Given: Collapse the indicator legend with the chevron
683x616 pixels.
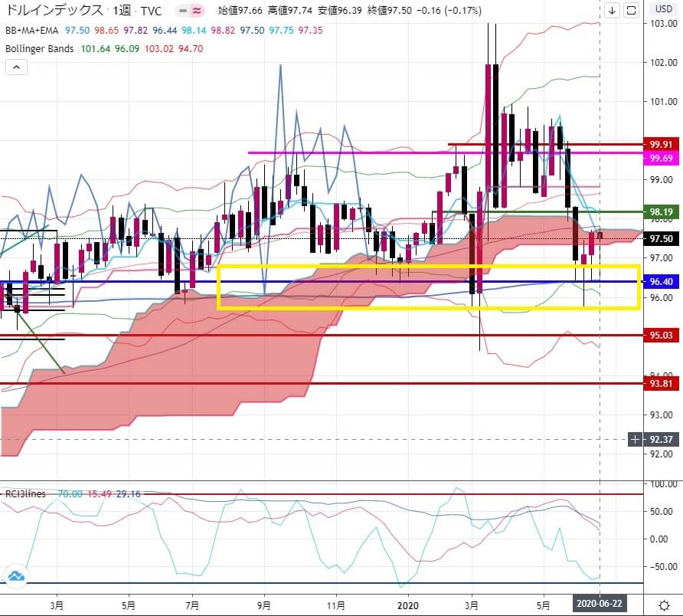Looking at the screenshot, I should point(17,67).
